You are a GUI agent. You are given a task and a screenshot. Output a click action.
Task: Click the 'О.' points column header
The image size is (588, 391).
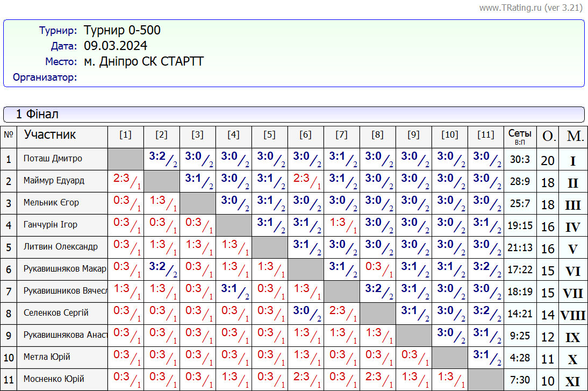pyautogui.click(x=548, y=137)
